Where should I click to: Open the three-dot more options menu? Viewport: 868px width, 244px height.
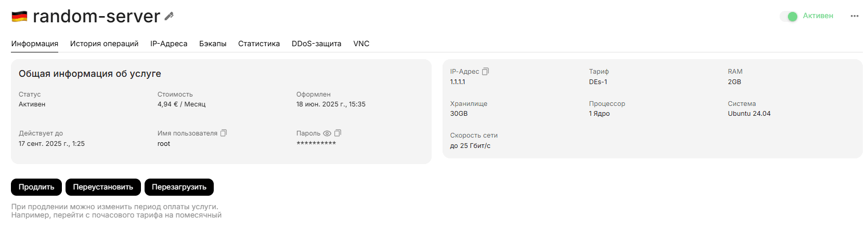(x=854, y=16)
